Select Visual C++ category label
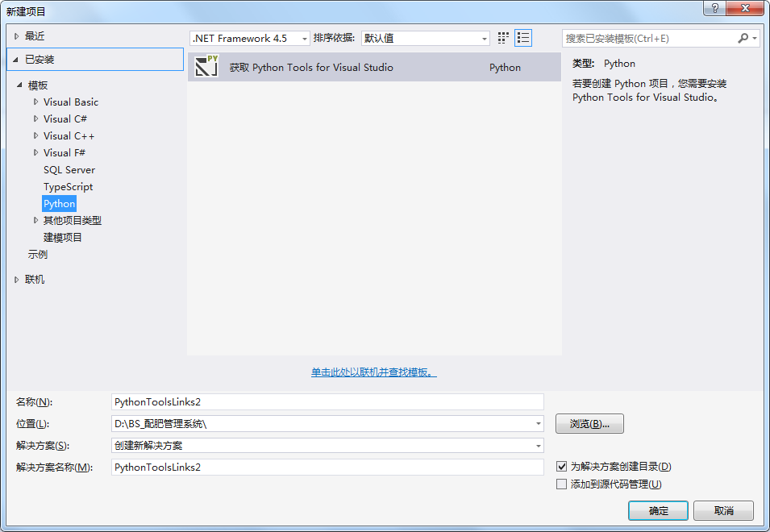770x532 pixels. (69, 136)
